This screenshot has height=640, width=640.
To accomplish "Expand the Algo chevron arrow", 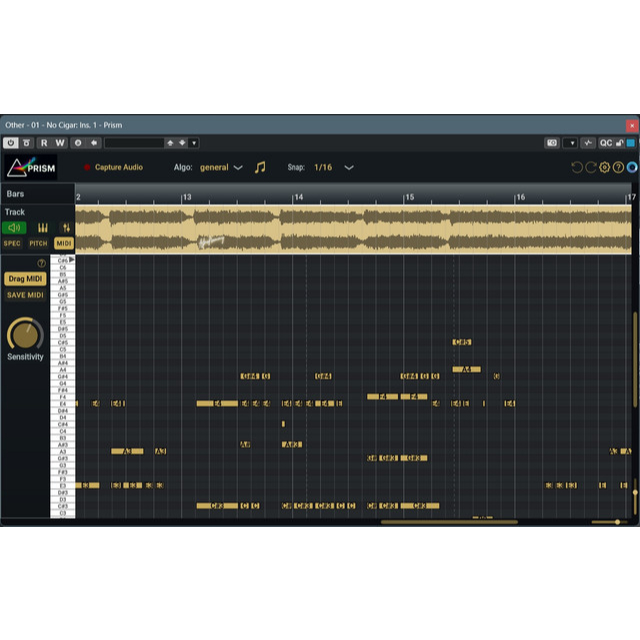I will (x=238, y=168).
